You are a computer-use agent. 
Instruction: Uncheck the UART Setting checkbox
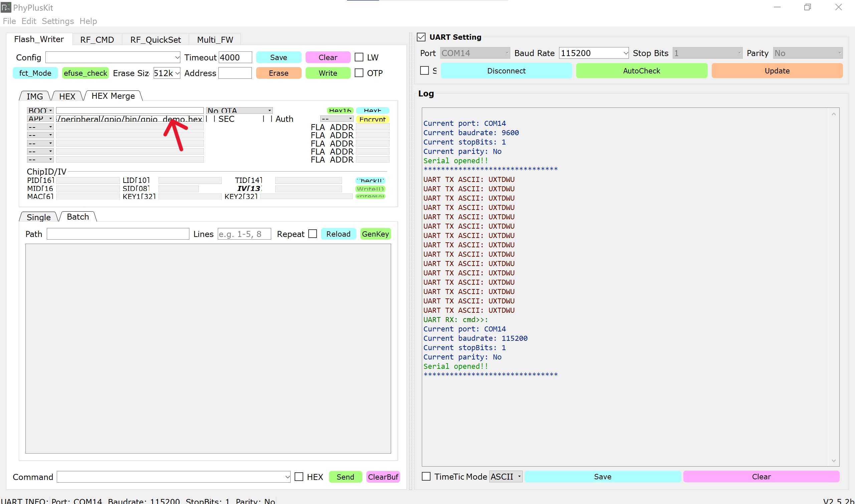coord(421,37)
